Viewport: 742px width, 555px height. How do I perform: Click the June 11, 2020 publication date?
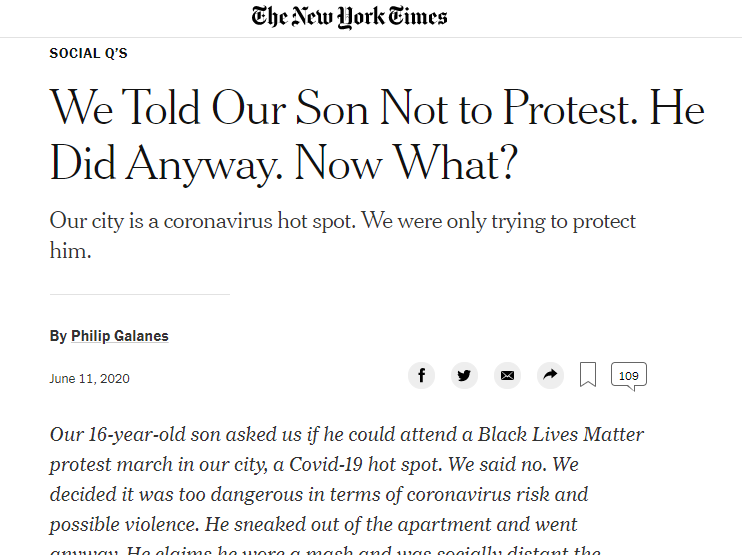click(x=89, y=379)
